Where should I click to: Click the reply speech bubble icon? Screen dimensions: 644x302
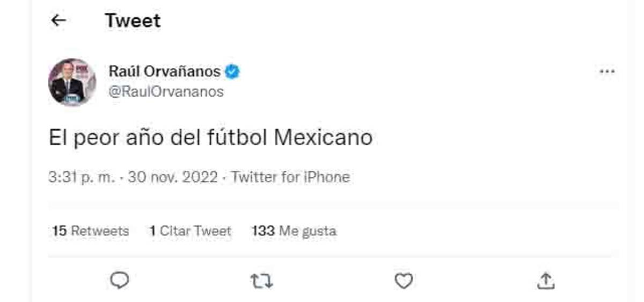(120, 280)
